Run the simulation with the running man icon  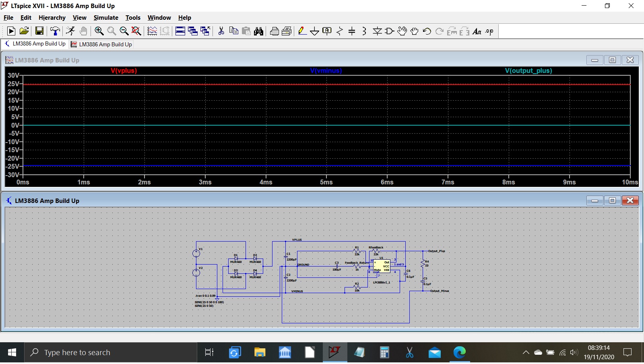(70, 31)
